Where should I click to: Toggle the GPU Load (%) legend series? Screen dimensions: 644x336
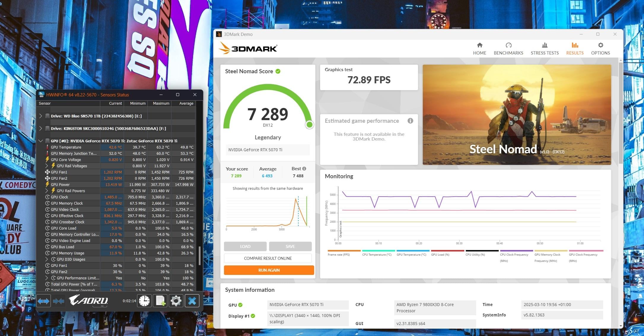click(440, 254)
